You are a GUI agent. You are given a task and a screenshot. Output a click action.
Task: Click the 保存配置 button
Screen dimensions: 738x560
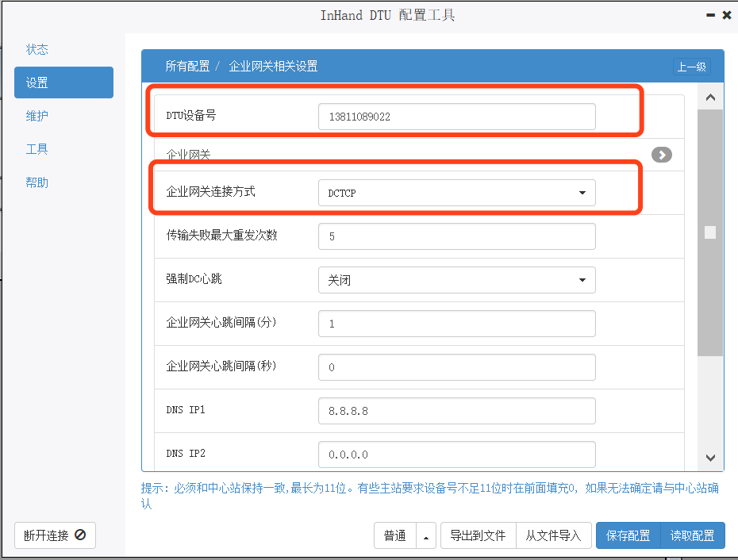coord(628,536)
